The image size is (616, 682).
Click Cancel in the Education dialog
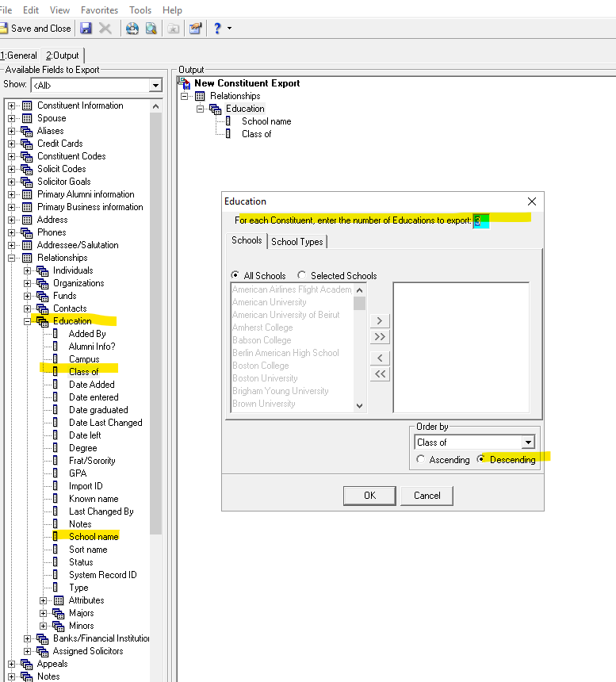pos(427,496)
